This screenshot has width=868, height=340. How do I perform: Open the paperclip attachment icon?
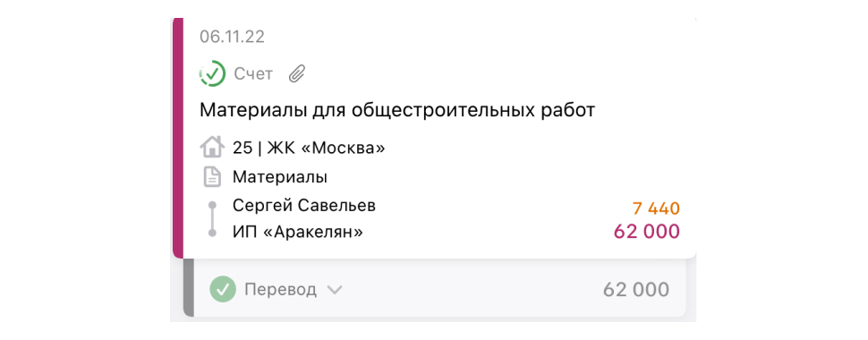coord(297,73)
